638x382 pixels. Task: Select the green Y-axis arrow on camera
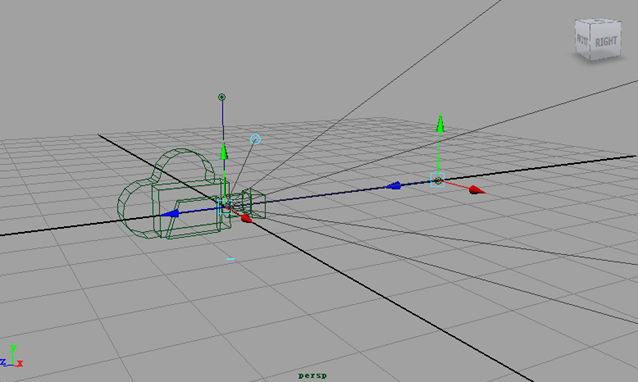tap(223, 150)
